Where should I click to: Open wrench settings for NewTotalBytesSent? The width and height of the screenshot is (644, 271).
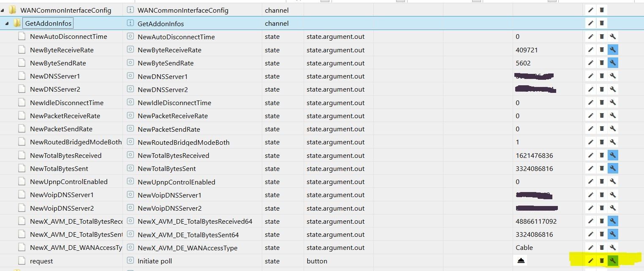613,168
